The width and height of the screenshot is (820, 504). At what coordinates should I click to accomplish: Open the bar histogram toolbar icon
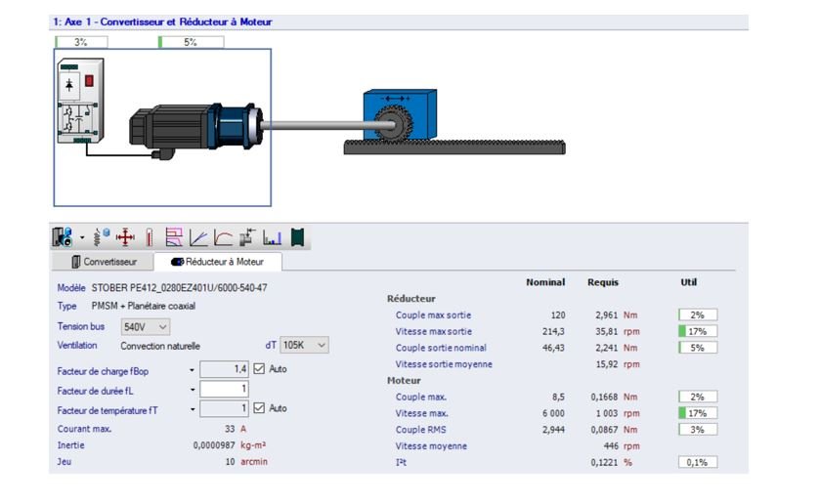(273, 237)
